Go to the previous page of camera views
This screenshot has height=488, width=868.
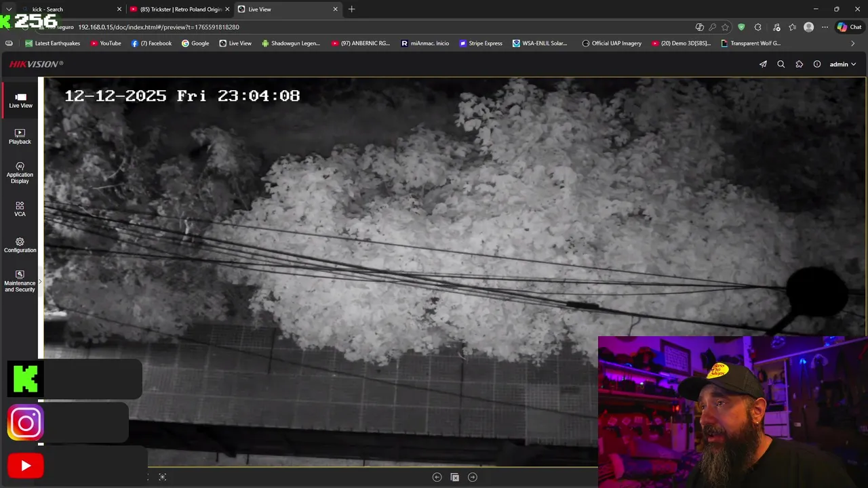tap(437, 477)
